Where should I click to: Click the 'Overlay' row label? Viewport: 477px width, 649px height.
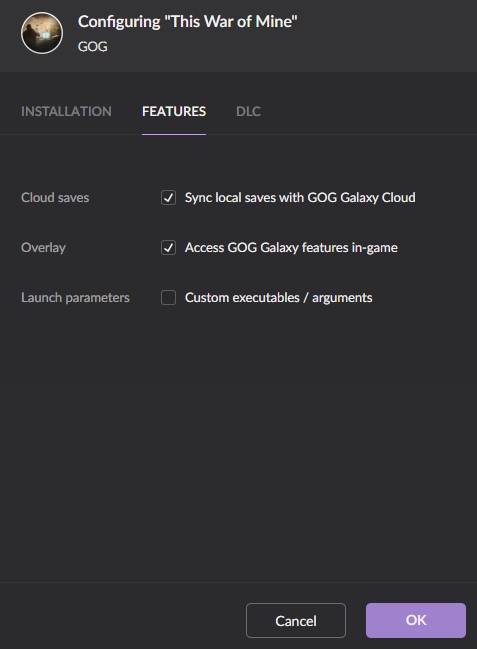(x=43, y=248)
